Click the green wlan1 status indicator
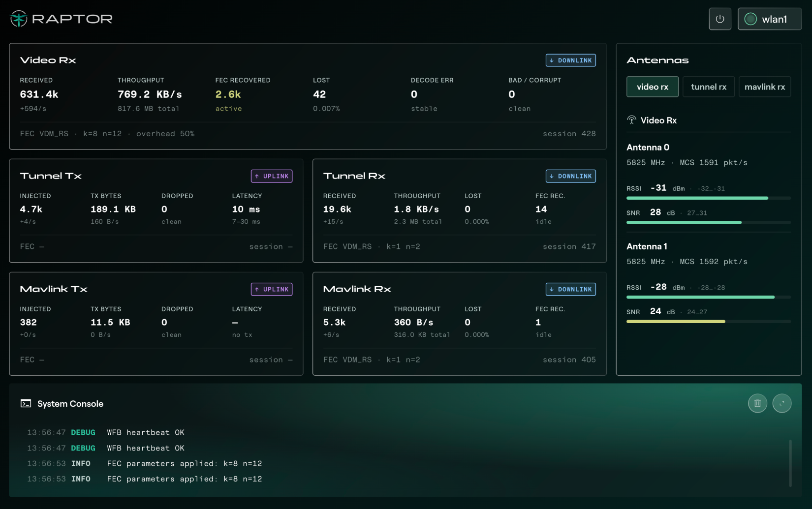This screenshot has height=509, width=812. pos(750,19)
